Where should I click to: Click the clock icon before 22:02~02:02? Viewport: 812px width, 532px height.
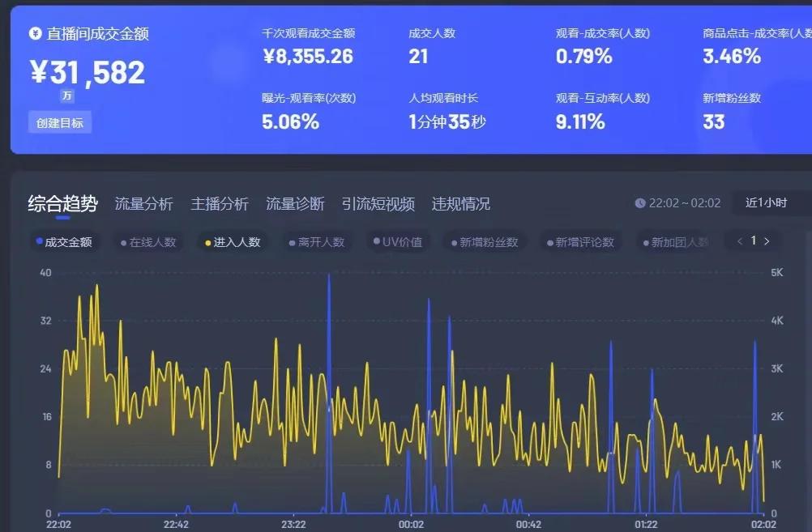640,203
